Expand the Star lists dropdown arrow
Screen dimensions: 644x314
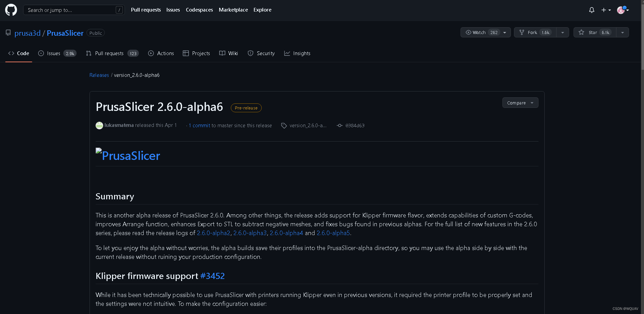623,33
